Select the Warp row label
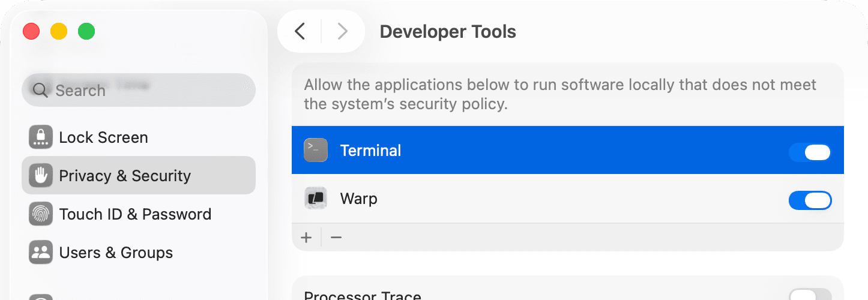This screenshot has width=868, height=300. pos(358,199)
